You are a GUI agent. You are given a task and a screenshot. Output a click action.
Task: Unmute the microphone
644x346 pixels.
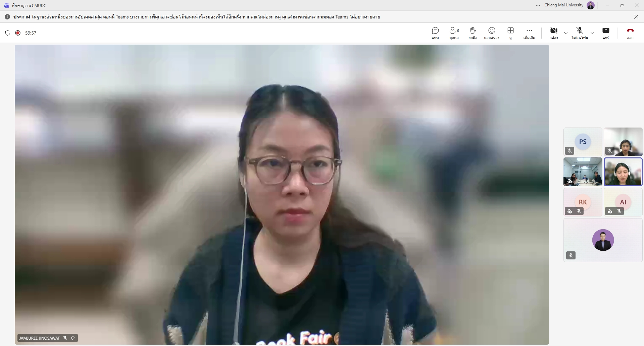tap(580, 33)
